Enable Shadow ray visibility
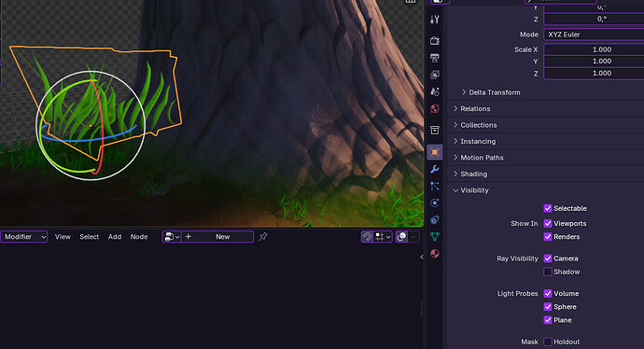Viewport: 644px width, 349px height. (548, 272)
